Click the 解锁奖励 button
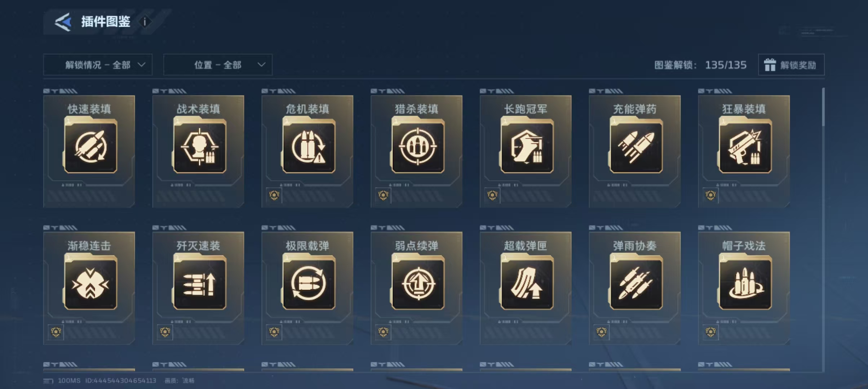Image resolution: width=868 pixels, height=389 pixels. (x=791, y=65)
